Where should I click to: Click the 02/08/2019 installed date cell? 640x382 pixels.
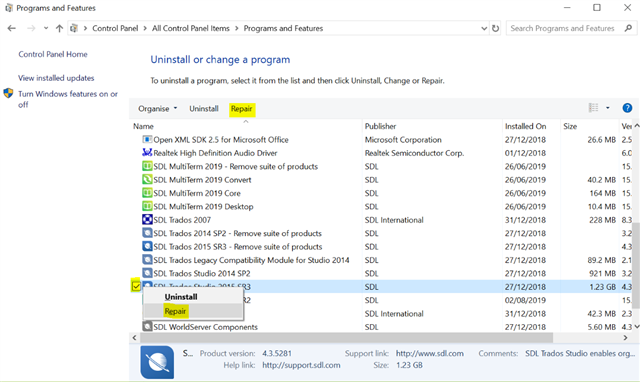(x=525, y=300)
